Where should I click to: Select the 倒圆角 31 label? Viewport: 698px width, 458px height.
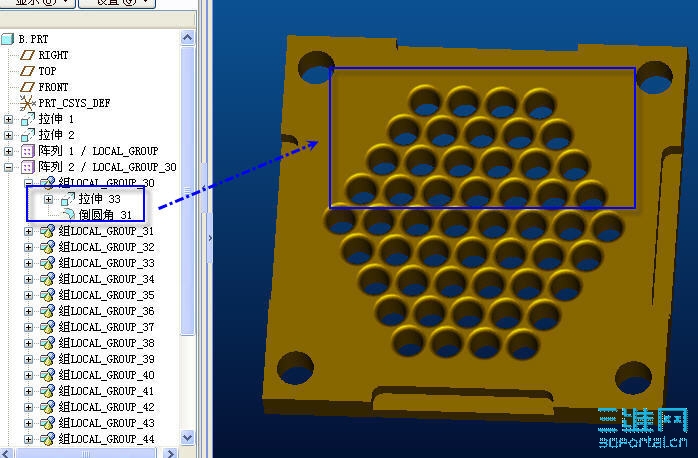106,215
